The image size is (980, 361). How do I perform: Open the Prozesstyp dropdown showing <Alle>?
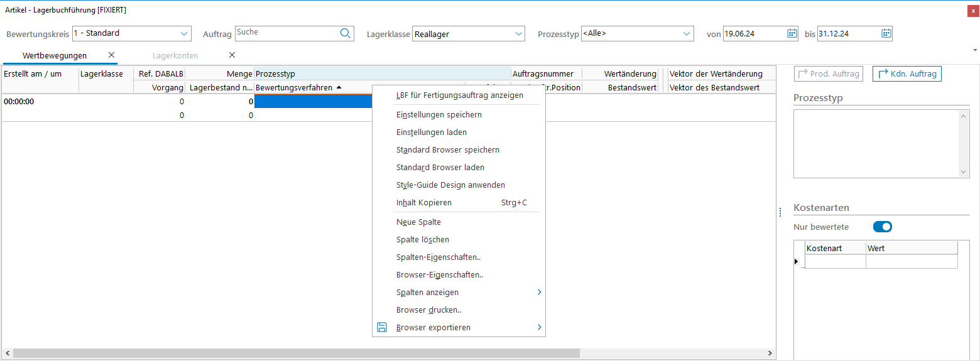click(687, 33)
